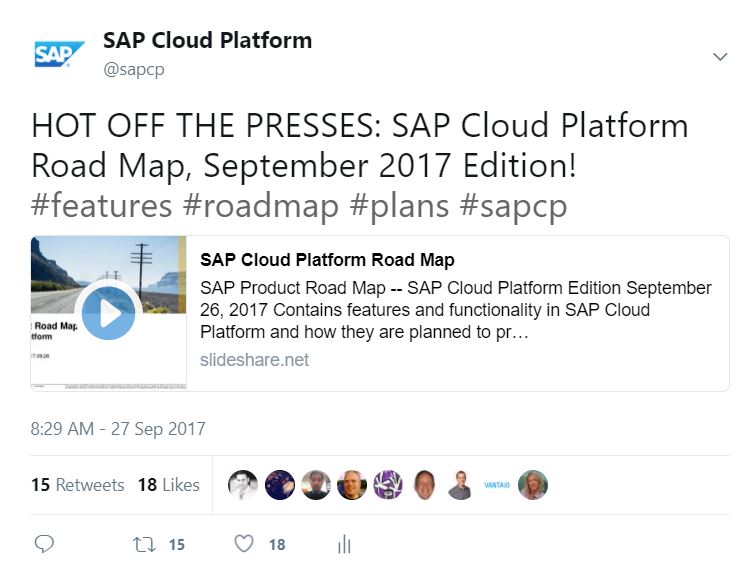Open the 8:29 AM - 27 Sep 2017 timestamp
This screenshot has height=573, width=753.
coord(118,429)
